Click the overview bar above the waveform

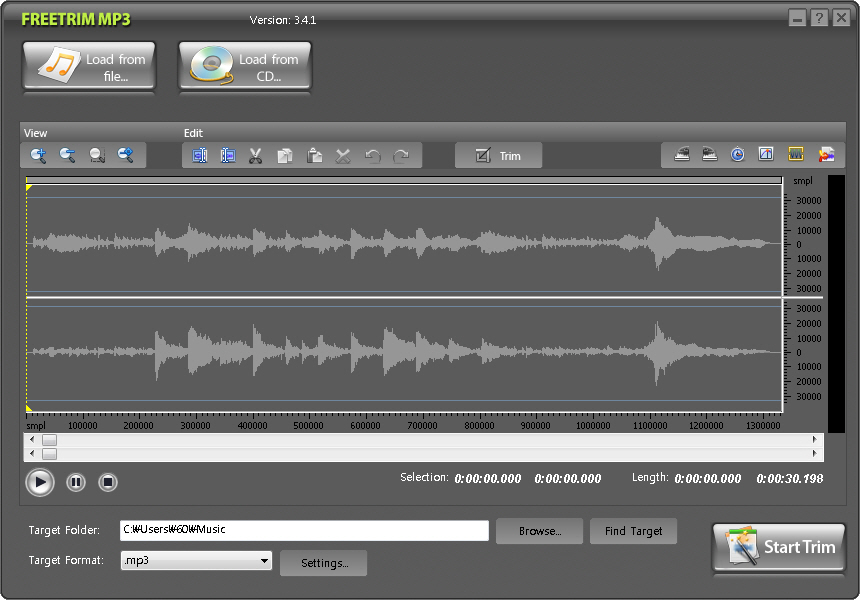click(404, 180)
